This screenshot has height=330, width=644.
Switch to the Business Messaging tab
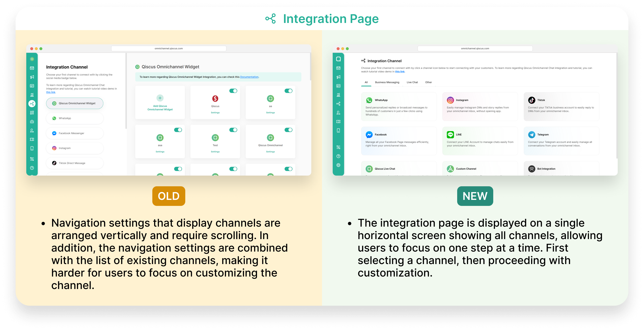(387, 82)
